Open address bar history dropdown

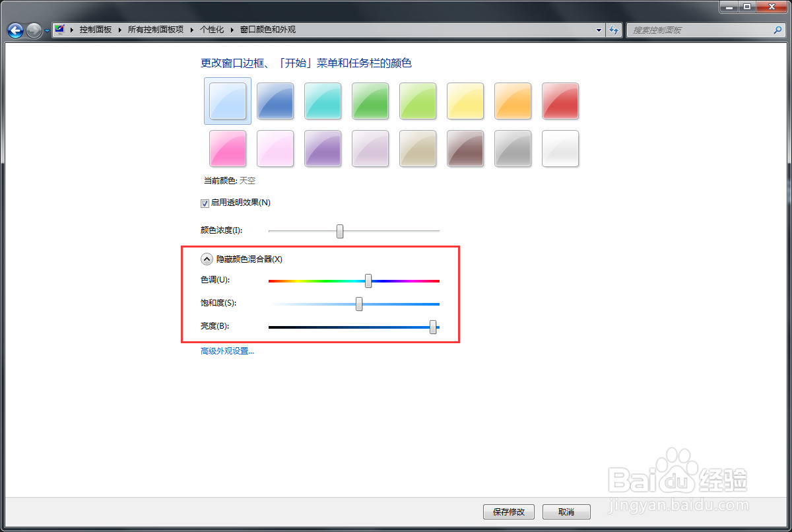point(599,30)
